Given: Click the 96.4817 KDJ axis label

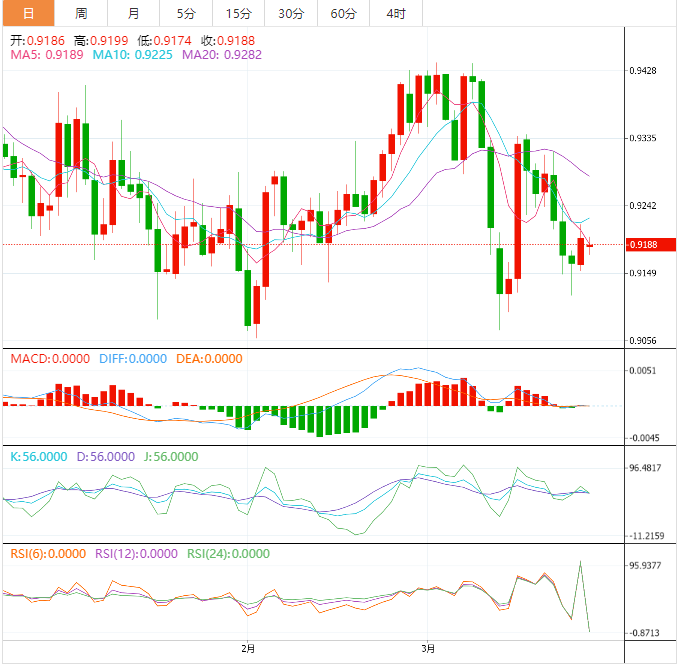Looking at the screenshot, I should click(x=645, y=468).
